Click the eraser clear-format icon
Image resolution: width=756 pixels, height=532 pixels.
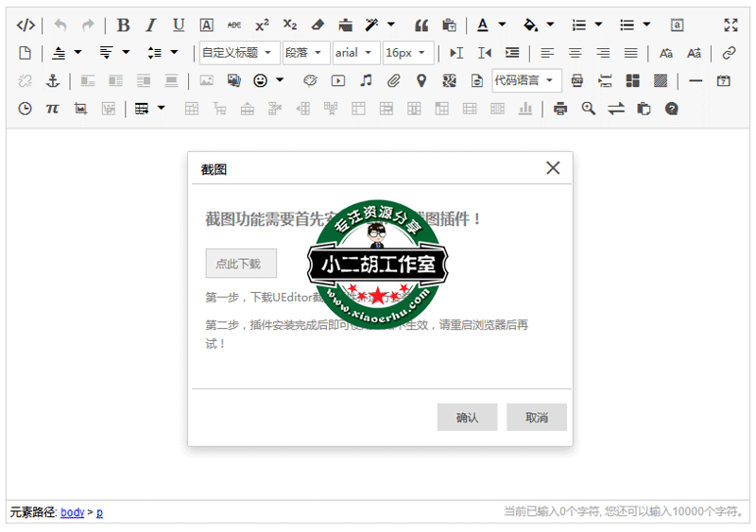point(318,26)
